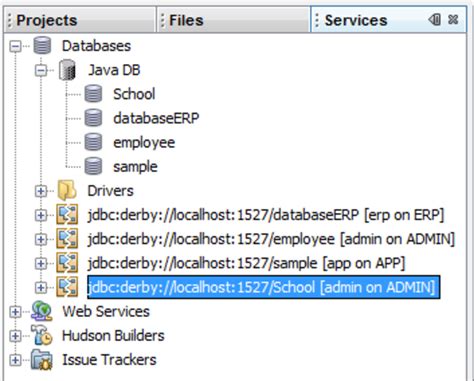474x381 pixels.
Task: Minimize the Services panel
Action: tap(435, 19)
